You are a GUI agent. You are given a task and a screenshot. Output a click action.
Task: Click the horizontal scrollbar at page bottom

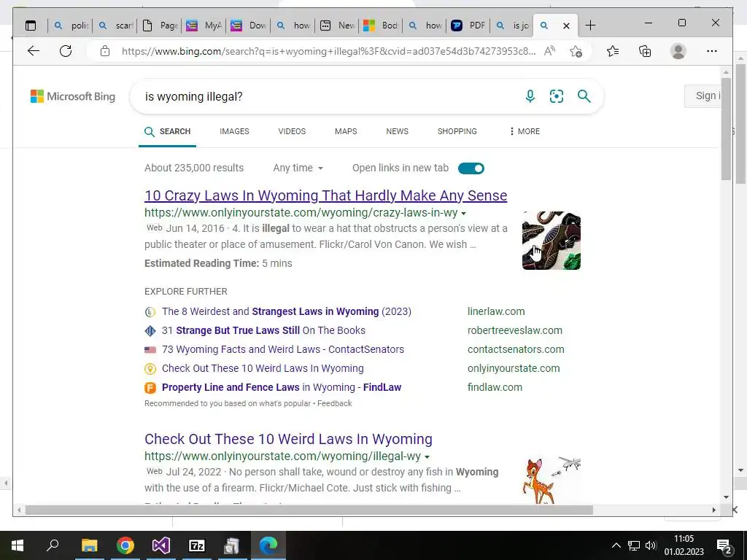point(309,510)
